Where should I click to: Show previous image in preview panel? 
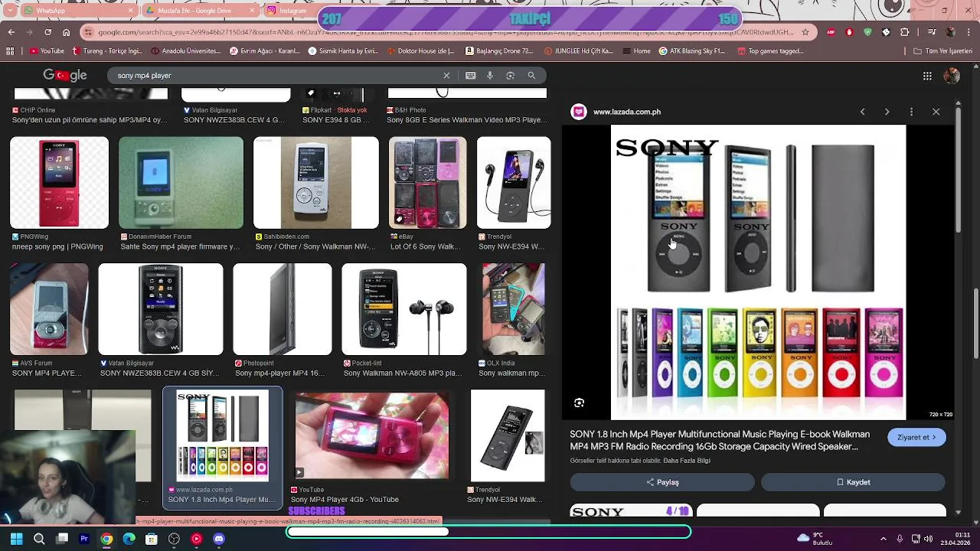pos(862,112)
